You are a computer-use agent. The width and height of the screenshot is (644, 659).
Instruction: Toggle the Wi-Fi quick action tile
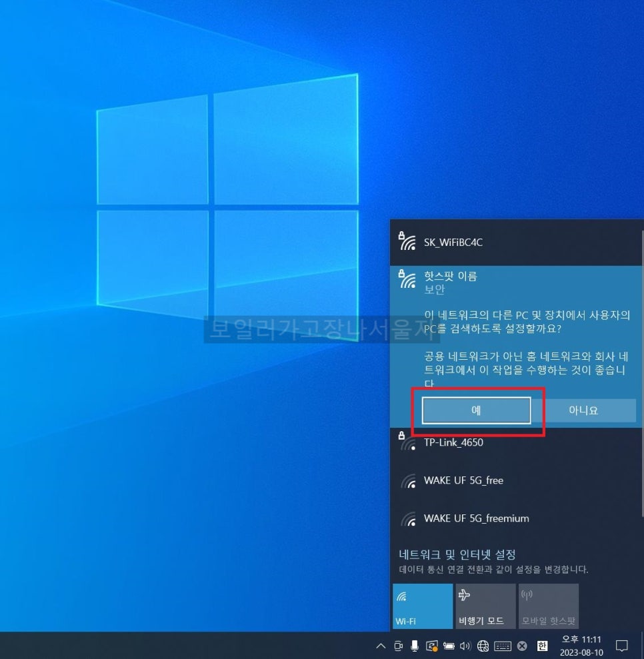[x=423, y=606]
